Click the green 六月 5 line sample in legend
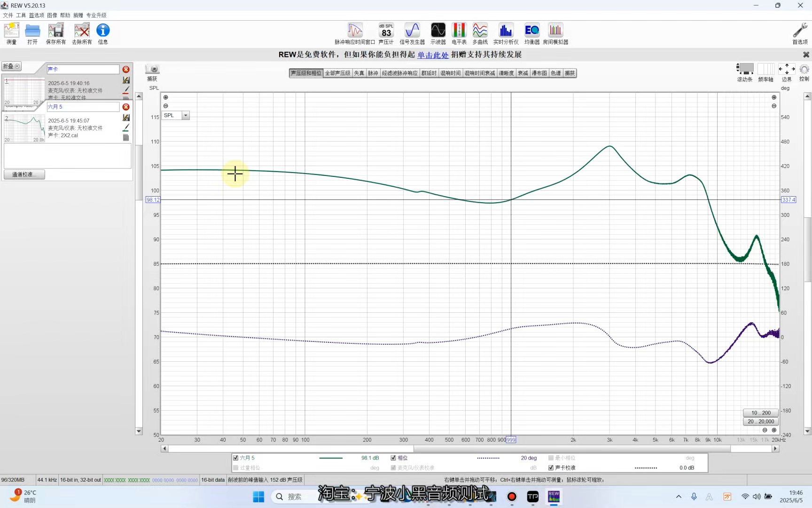The width and height of the screenshot is (812, 508). (x=331, y=458)
